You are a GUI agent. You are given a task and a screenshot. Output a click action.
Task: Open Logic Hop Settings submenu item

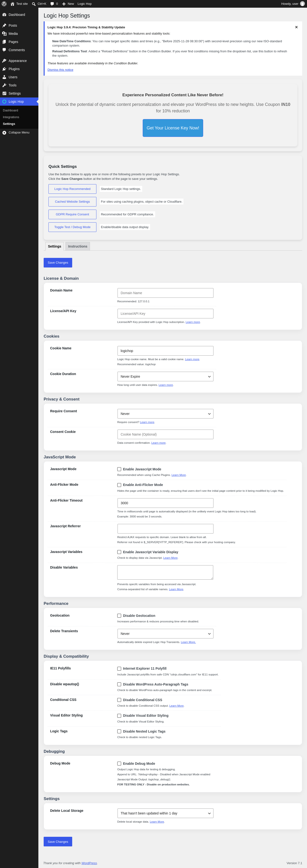tap(9, 124)
